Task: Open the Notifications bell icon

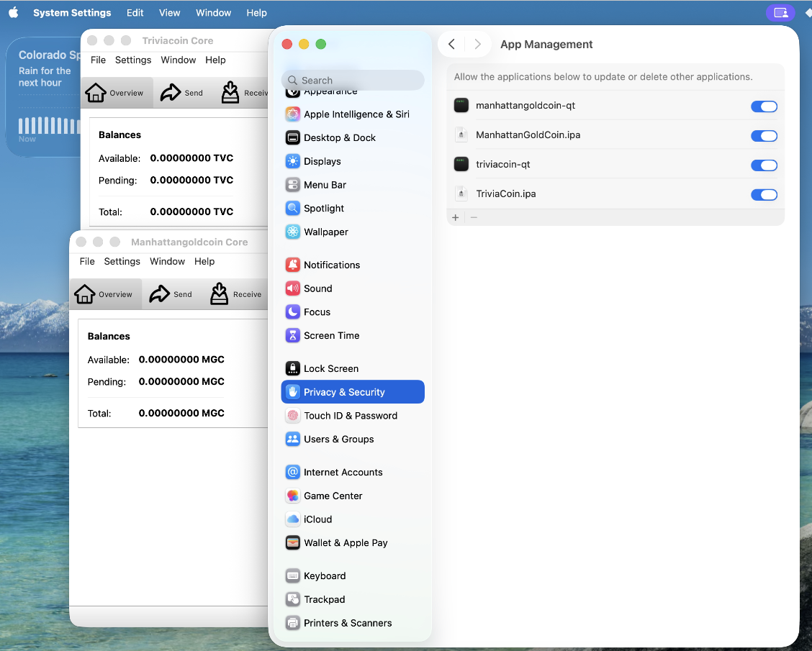Action: [292, 265]
